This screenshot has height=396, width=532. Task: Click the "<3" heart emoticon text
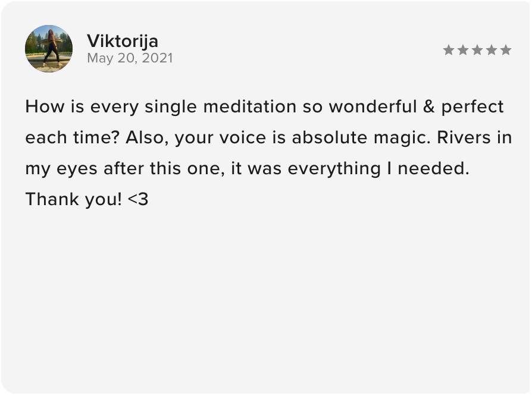pyautogui.click(x=138, y=200)
